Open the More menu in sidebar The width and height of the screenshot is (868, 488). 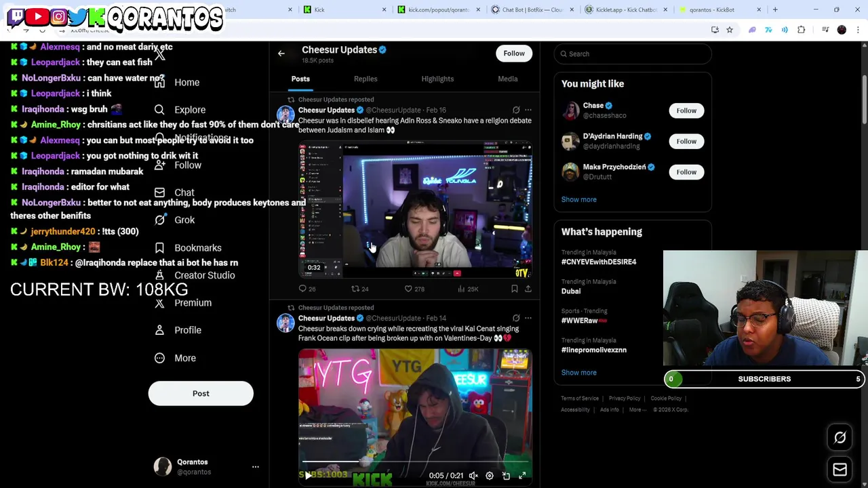tap(175, 358)
